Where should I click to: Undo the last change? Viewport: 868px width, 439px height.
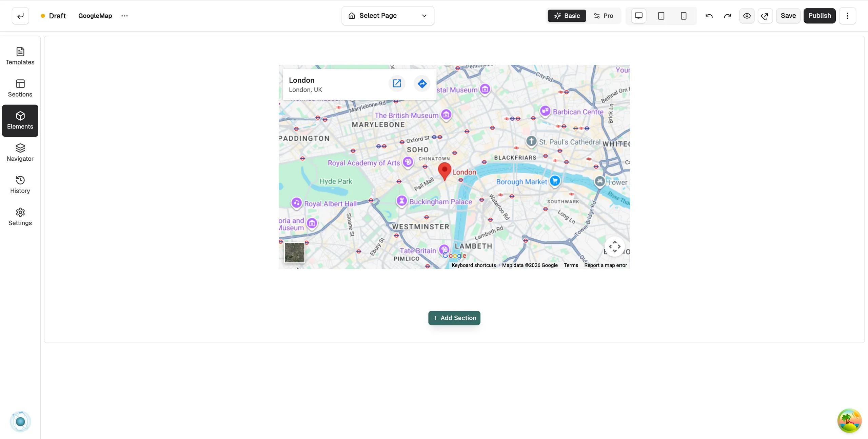(709, 16)
